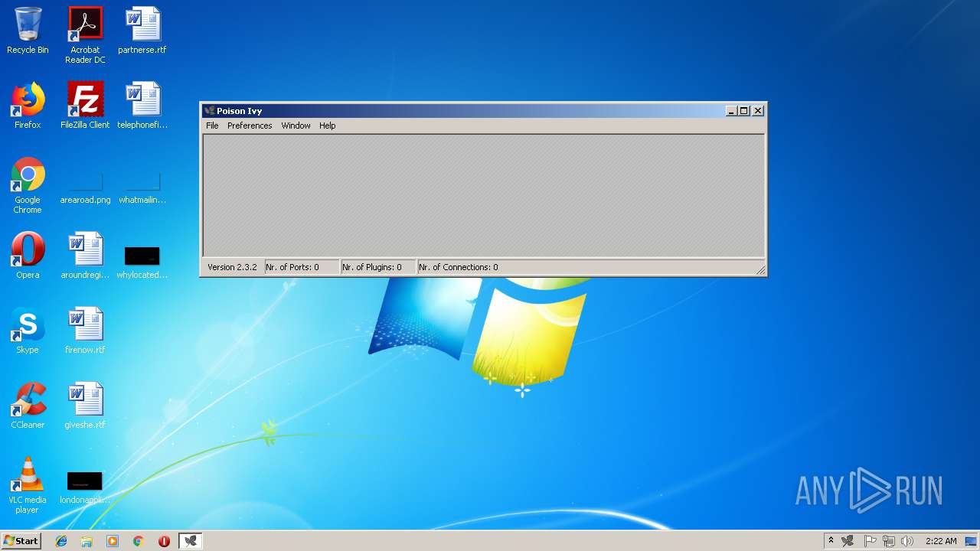Click the Version 2.3.2 status text
The width and height of the screenshot is (980, 551).
click(x=232, y=267)
